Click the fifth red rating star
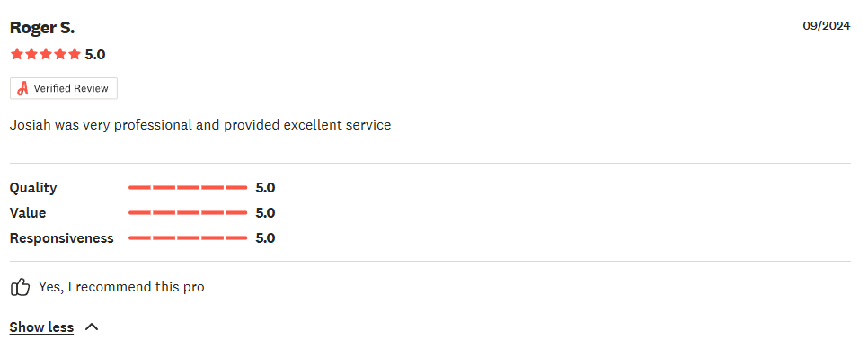Screen dimensions: 868x349 [75, 54]
